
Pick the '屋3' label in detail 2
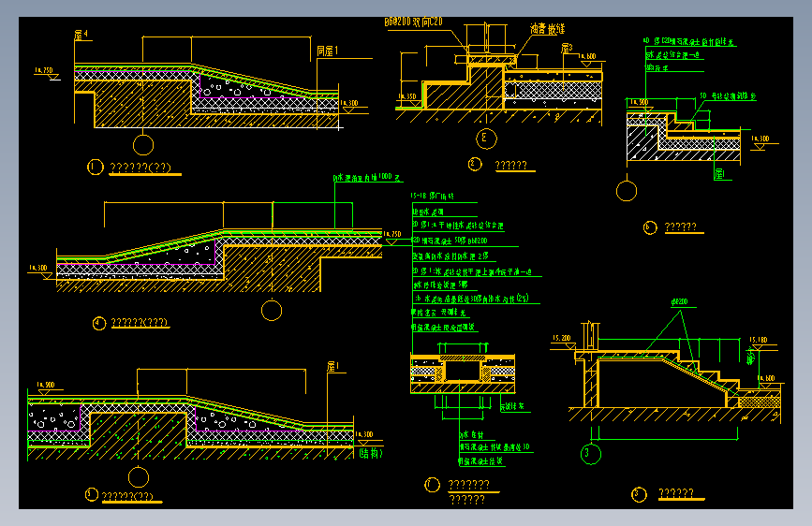coord(567,48)
